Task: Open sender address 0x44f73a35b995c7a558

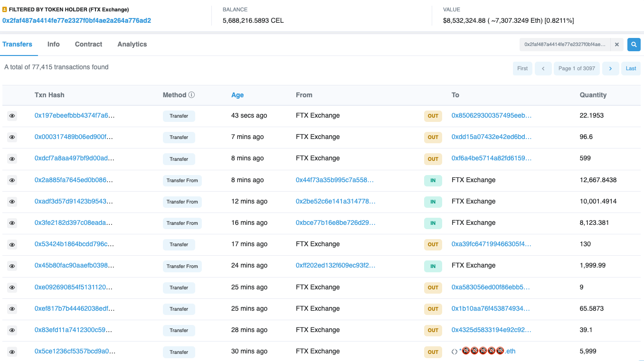Action: 335,180
